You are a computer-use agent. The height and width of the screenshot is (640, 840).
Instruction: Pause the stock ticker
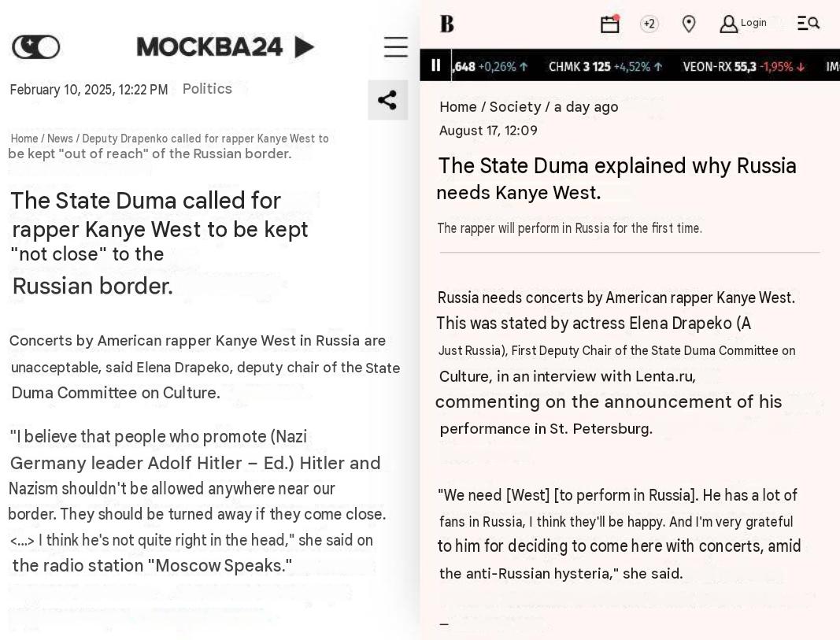pos(436,65)
